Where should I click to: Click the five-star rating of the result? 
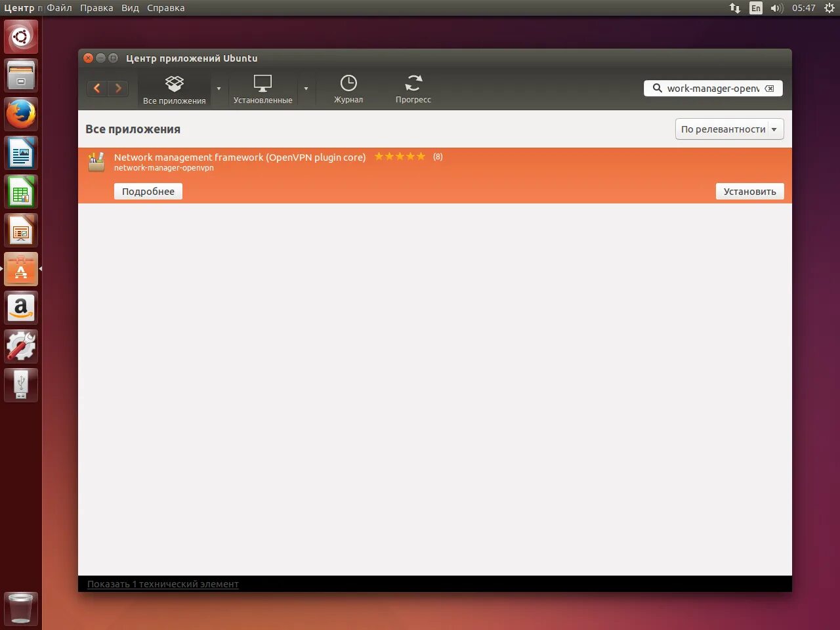400,156
